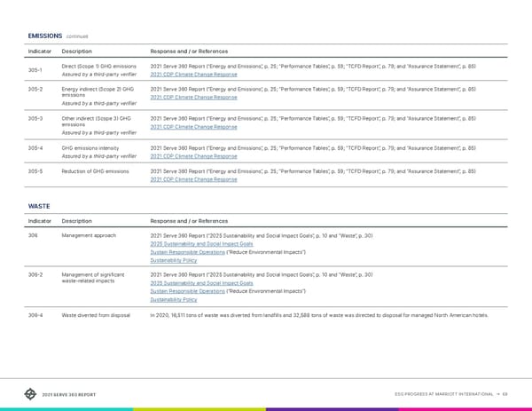Click the pink segment of the bottom color bar
The width and height of the screenshot is (532, 411).
tap(465, 409)
